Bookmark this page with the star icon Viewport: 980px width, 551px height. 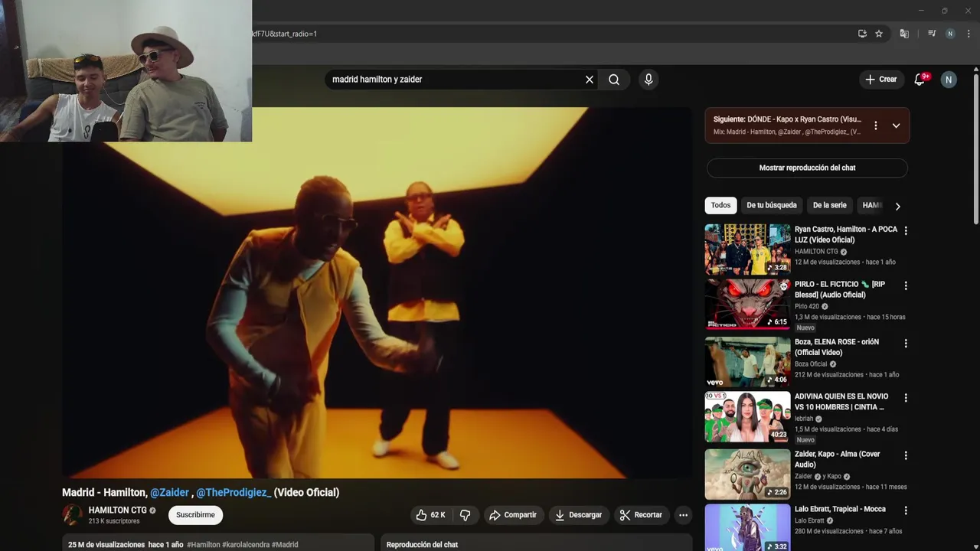(879, 34)
